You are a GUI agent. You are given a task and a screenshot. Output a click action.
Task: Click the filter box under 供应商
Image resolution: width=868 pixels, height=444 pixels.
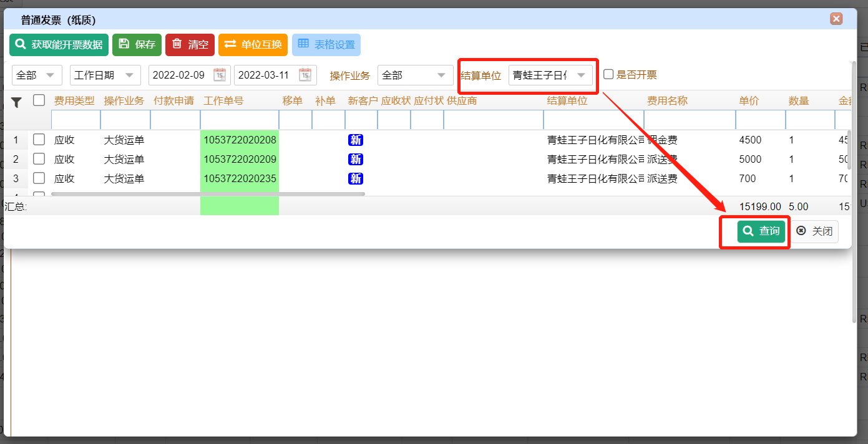click(x=494, y=120)
